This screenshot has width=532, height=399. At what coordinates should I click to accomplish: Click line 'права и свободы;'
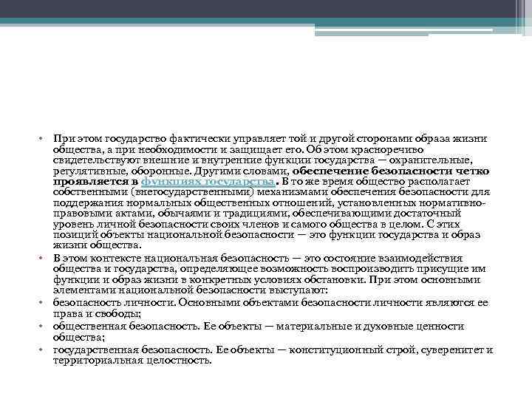(x=97, y=313)
